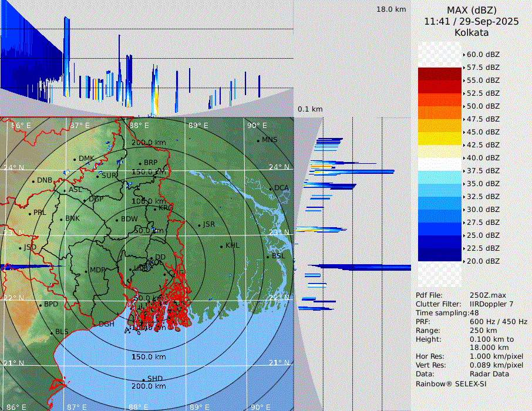The width and height of the screenshot is (532, 411).
Task: Select the BSL station dot
Action: click(x=268, y=257)
